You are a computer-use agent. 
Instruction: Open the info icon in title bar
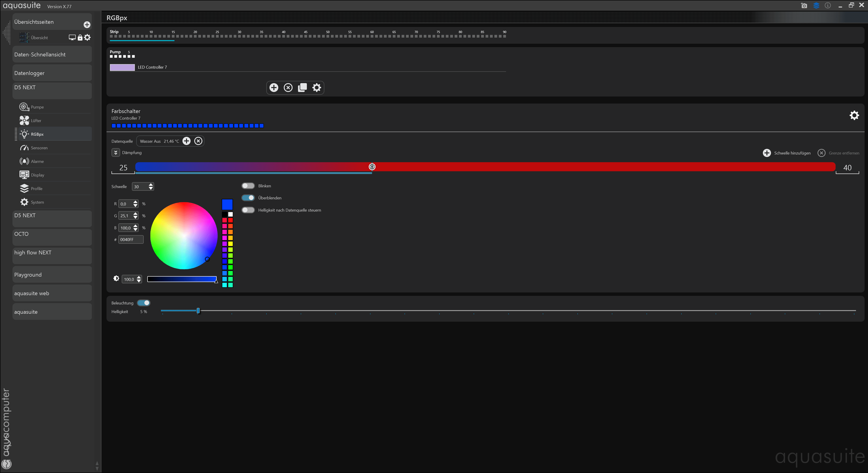(x=828, y=5)
